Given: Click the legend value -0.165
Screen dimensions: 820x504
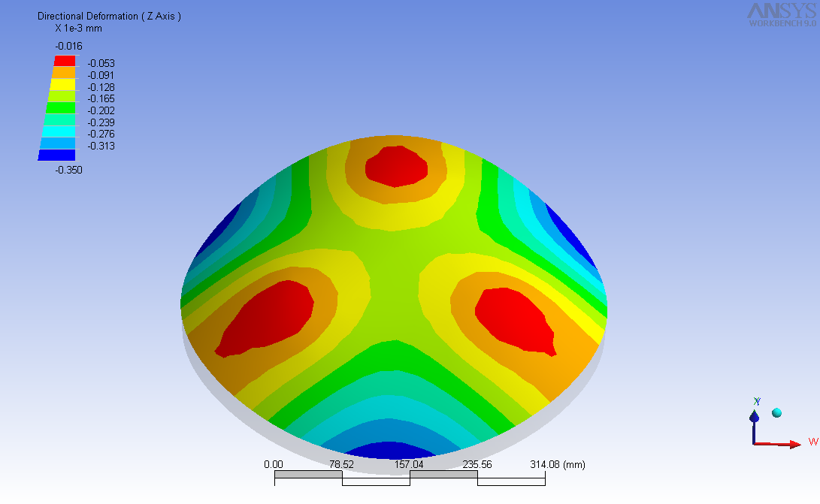Looking at the screenshot, I should (x=101, y=99).
